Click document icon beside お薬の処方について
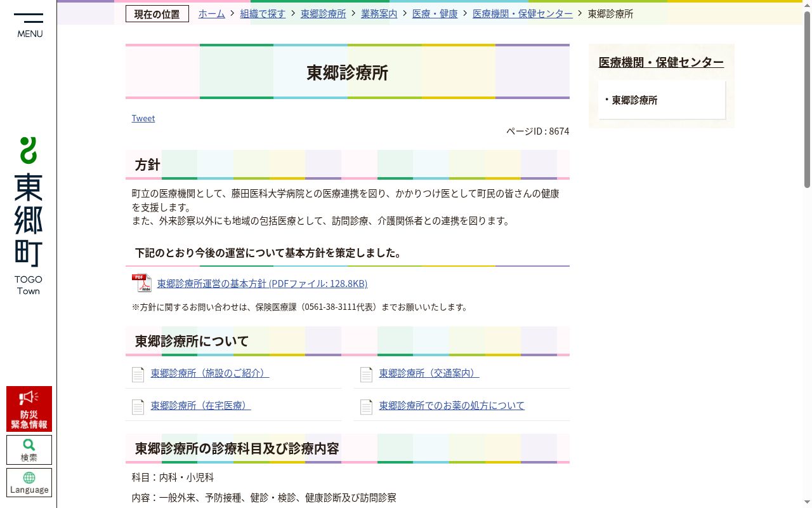Viewport: 812px width, 508px height. pos(366,406)
